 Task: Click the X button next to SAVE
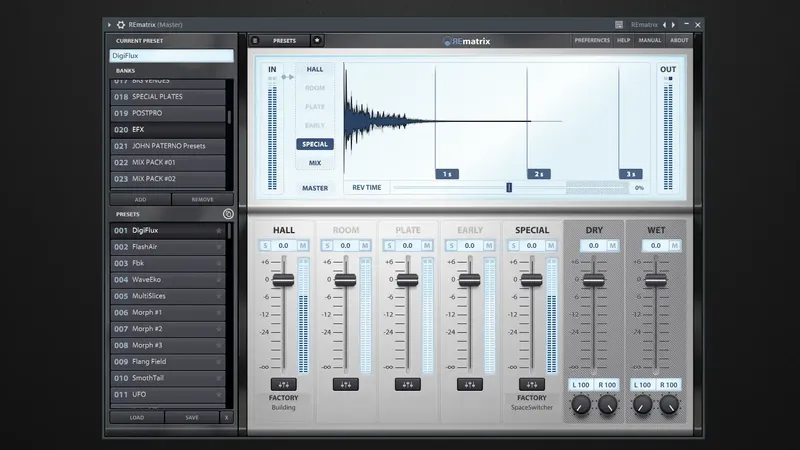[227, 417]
